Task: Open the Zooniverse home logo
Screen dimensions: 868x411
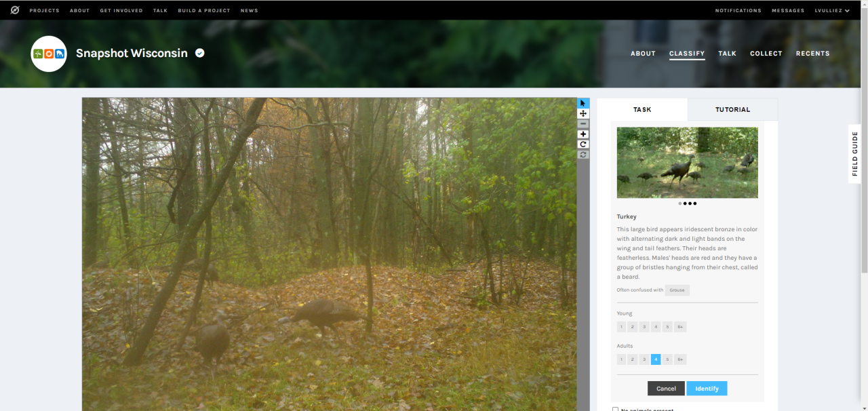Action: click(x=15, y=10)
